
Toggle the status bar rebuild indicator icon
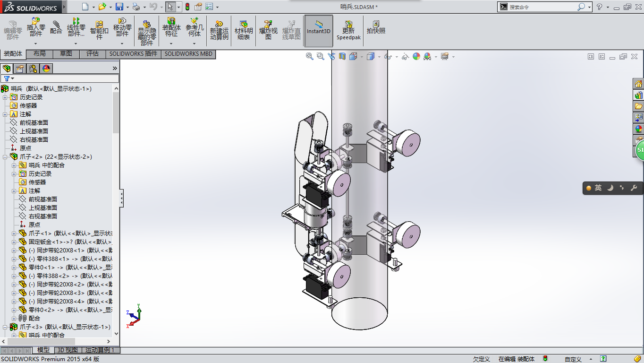point(545,359)
